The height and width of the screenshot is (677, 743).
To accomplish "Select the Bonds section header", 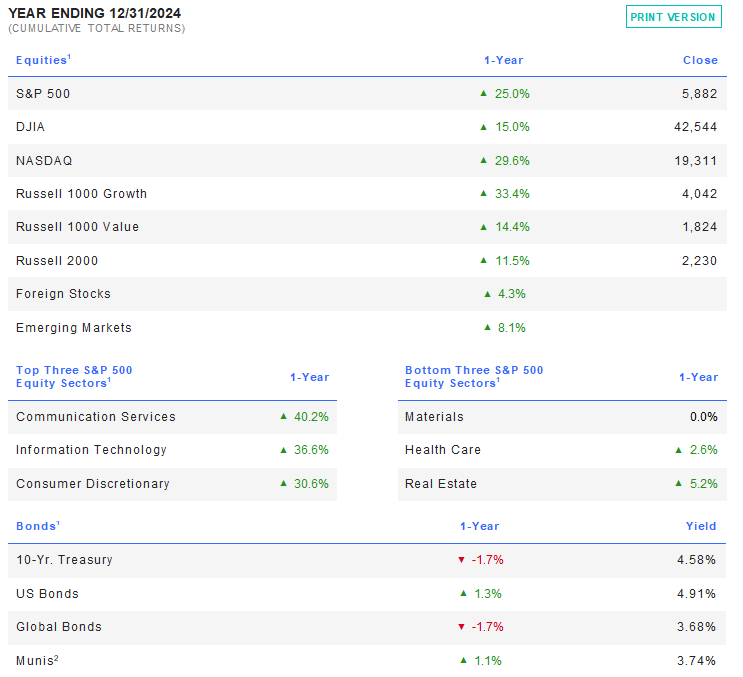I will 38,526.
